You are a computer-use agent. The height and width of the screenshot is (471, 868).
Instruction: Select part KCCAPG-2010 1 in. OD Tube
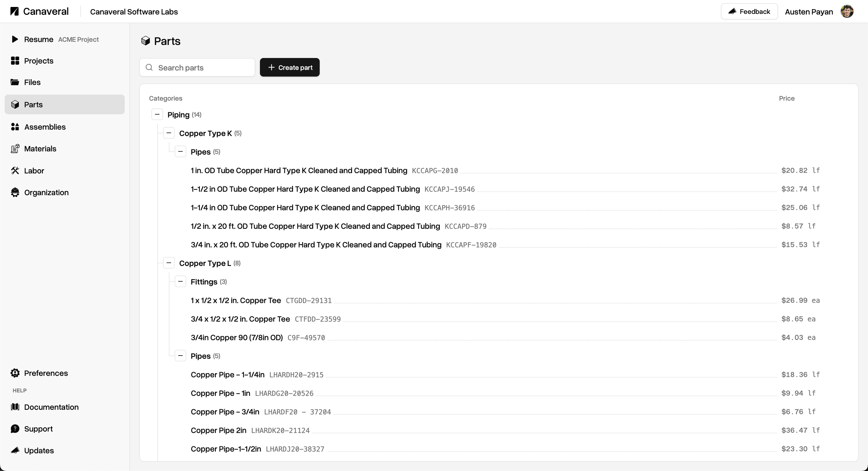pos(505,171)
